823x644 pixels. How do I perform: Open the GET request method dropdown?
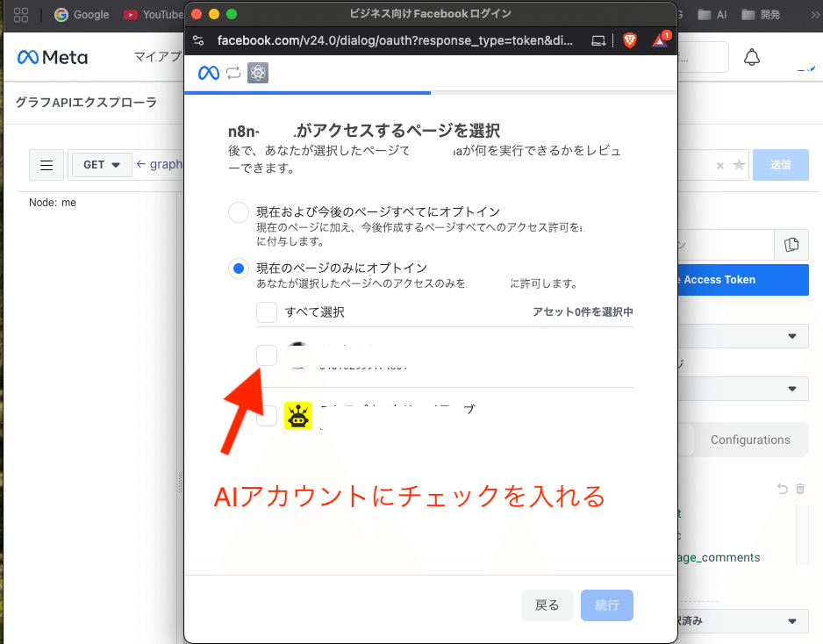point(100,165)
